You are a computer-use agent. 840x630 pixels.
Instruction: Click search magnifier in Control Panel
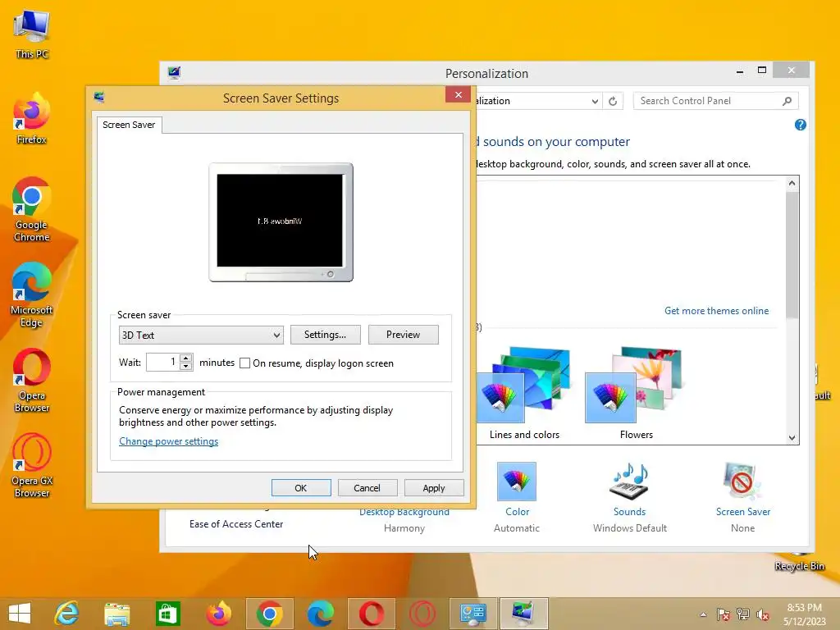(x=787, y=101)
